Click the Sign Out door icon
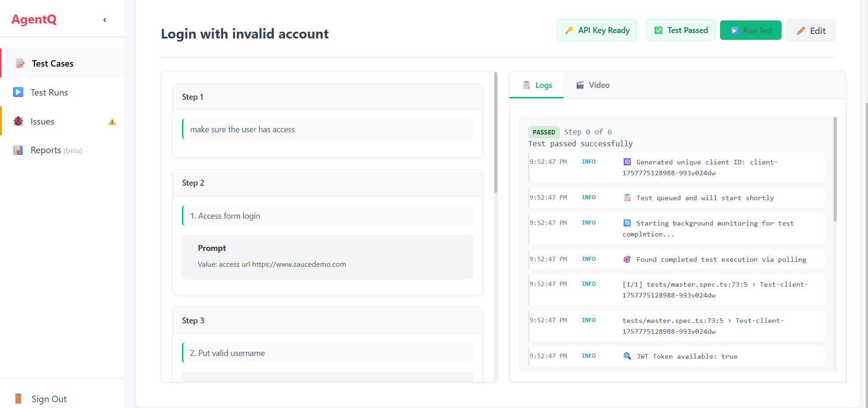The height and width of the screenshot is (408, 868). [18, 398]
